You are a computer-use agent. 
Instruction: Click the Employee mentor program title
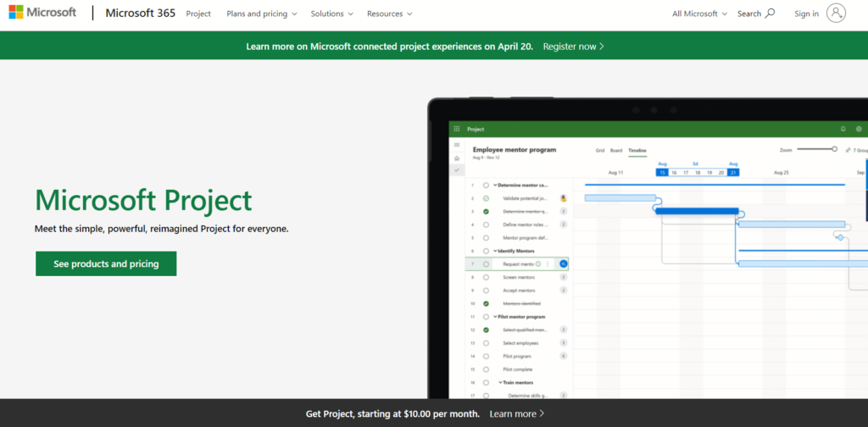515,149
